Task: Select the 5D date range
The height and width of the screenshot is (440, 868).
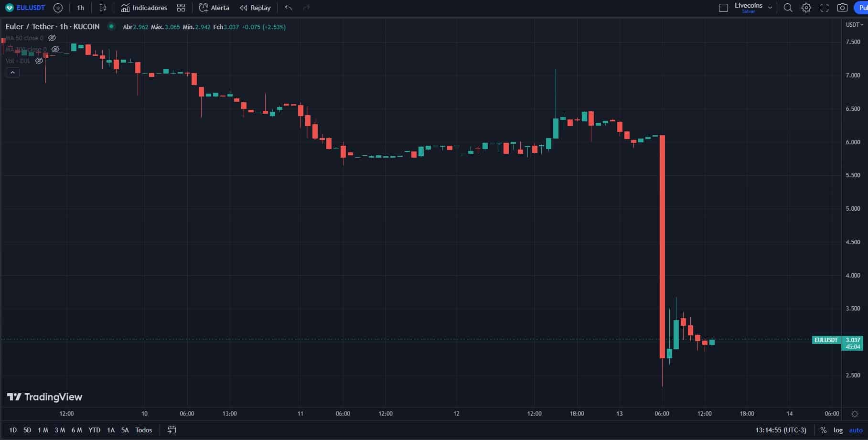Action: [x=27, y=430]
